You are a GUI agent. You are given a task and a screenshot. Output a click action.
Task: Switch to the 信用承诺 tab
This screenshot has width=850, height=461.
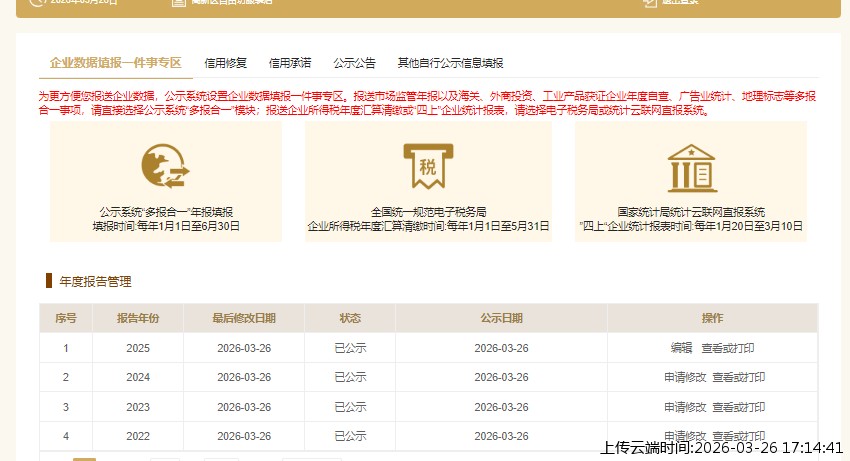coord(290,63)
